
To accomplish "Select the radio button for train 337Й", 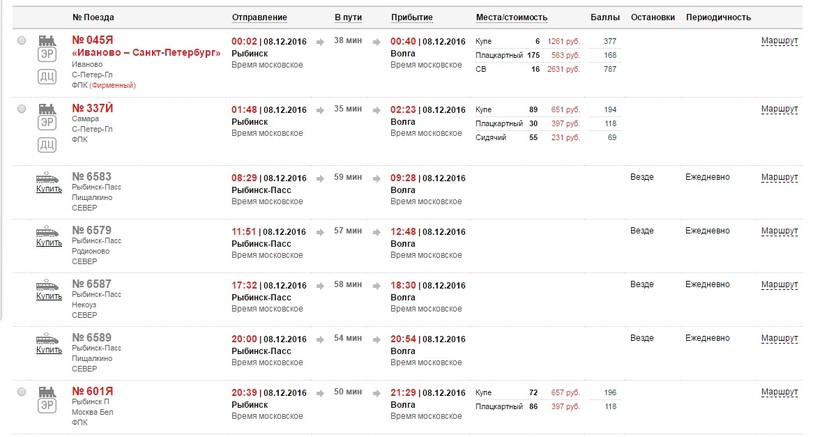I will (x=22, y=108).
